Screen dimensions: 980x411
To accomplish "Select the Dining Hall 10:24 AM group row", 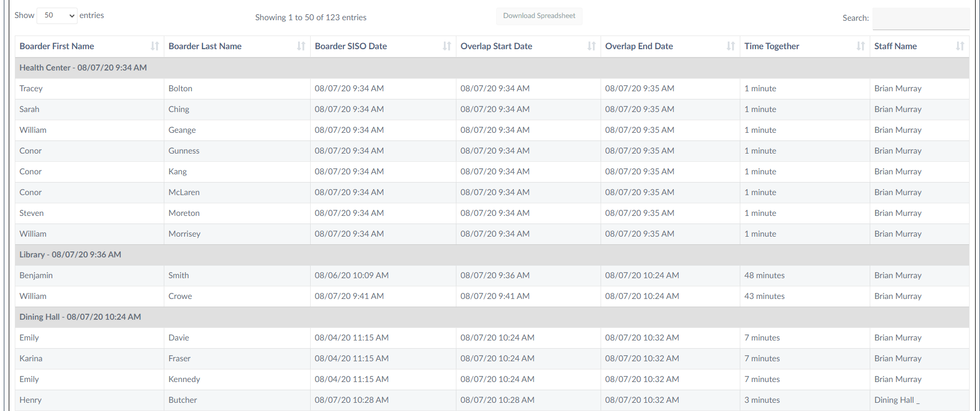I will pos(492,317).
